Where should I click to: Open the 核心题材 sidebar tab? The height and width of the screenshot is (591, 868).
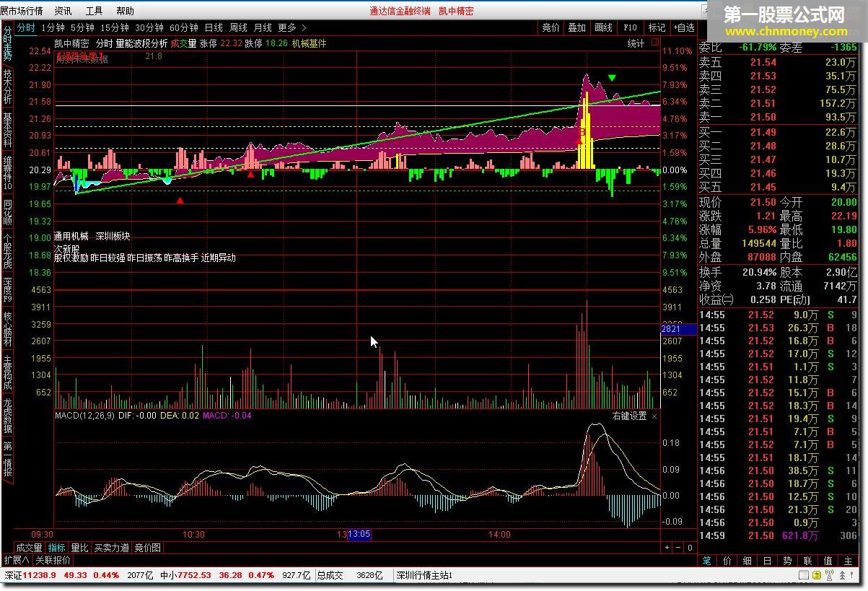coord(7,330)
